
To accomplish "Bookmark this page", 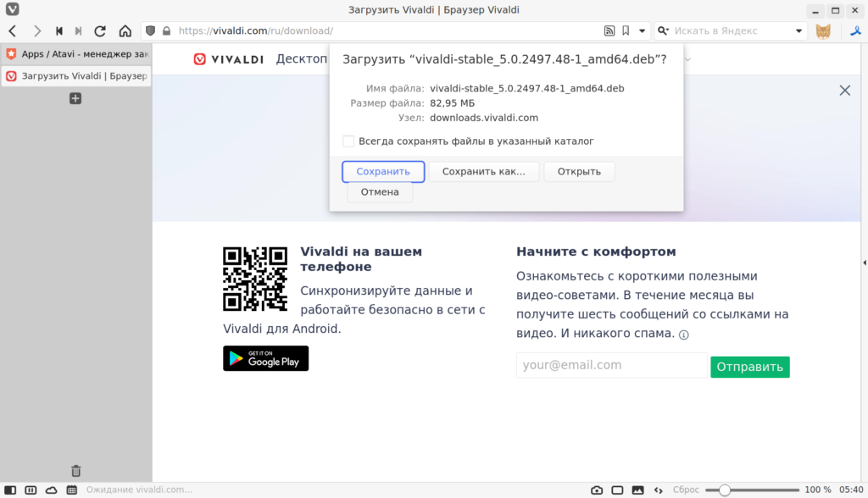I will point(626,31).
